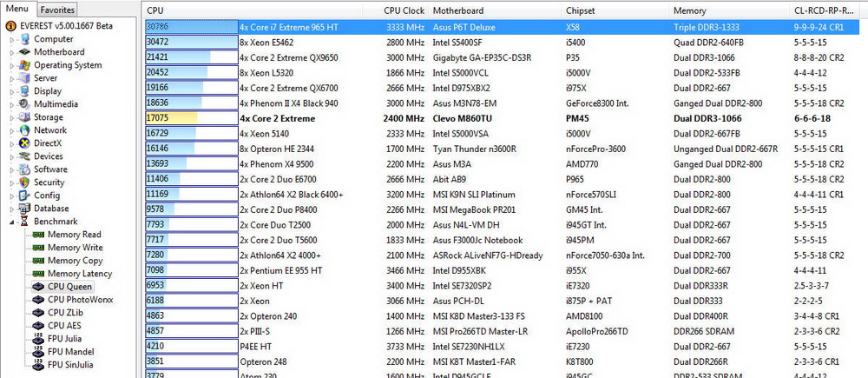Image resolution: width=868 pixels, height=378 pixels.
Task: Open the FPU Mandel benchmark
Action: click(71, 352)
